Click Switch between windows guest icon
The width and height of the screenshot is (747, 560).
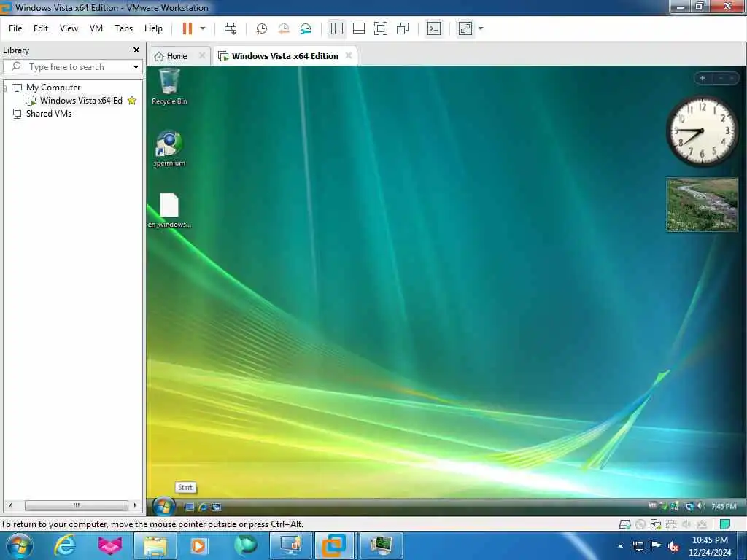tap(216, 507)
